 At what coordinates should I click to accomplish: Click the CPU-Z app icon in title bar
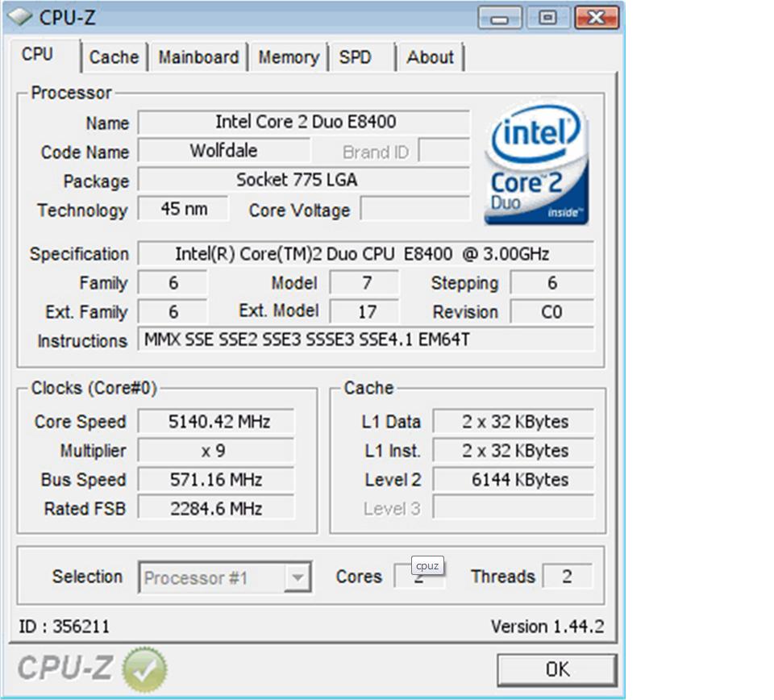point(20,17)
